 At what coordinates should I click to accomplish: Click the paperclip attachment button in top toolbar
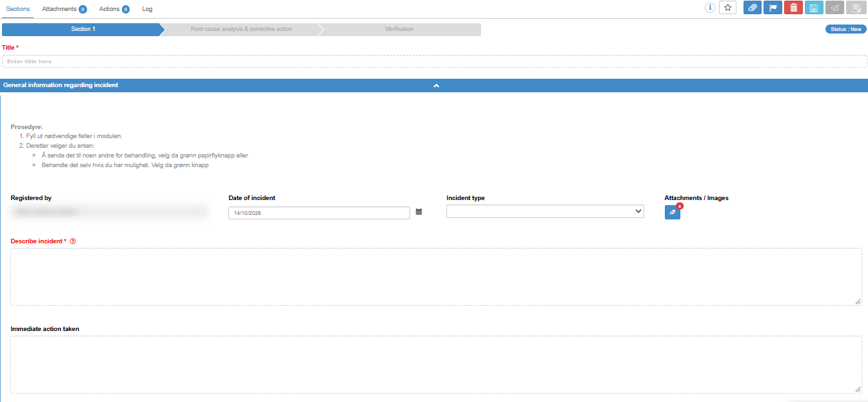tap(753, 8)
